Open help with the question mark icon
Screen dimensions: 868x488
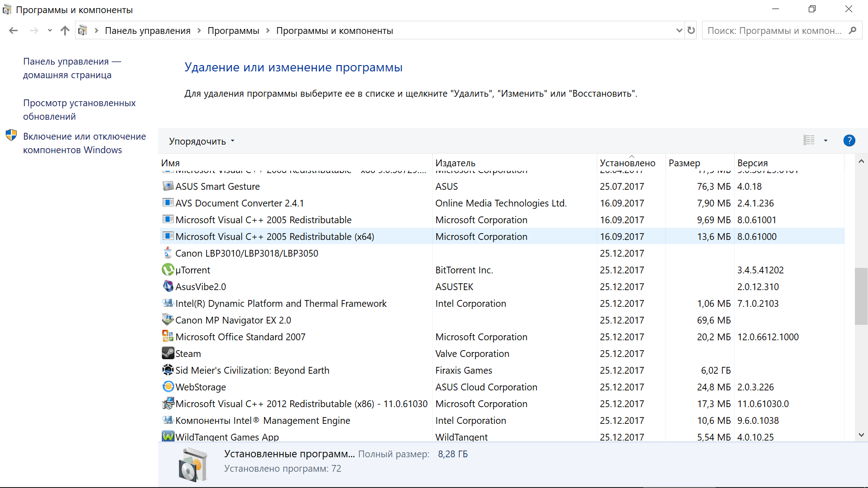pyautogui.click(x=849, y=141)
